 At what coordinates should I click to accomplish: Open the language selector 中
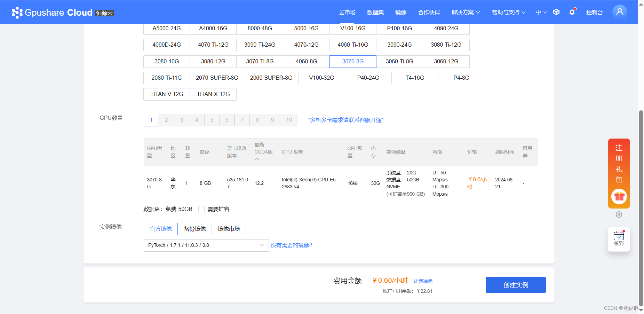pos(541,13)
